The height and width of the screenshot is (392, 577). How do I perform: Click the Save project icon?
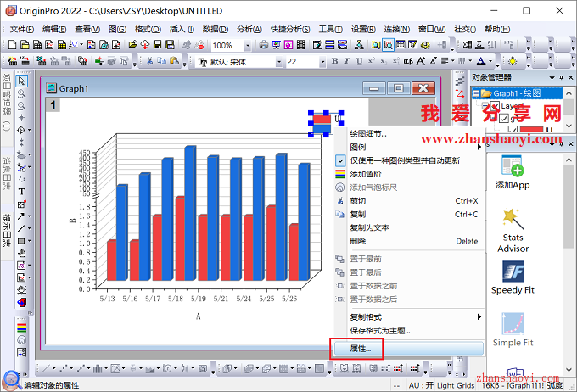pyautogui.click(x=158, y=45)
